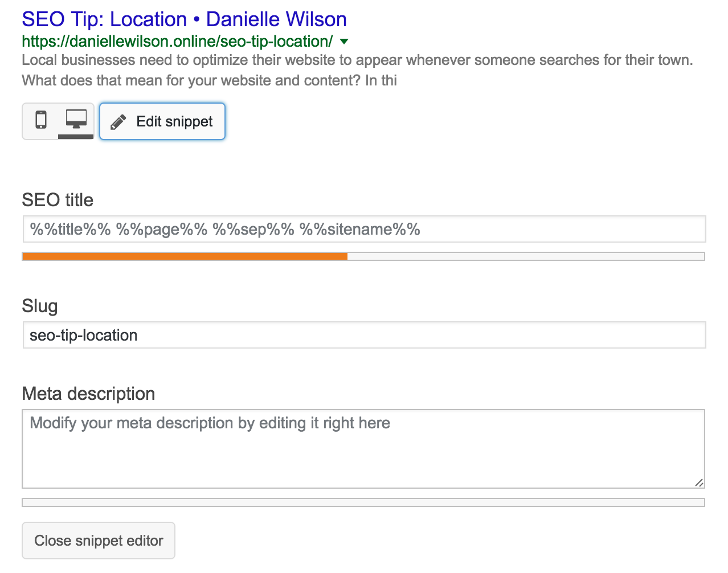Click the SEO title label

(58, 200)
